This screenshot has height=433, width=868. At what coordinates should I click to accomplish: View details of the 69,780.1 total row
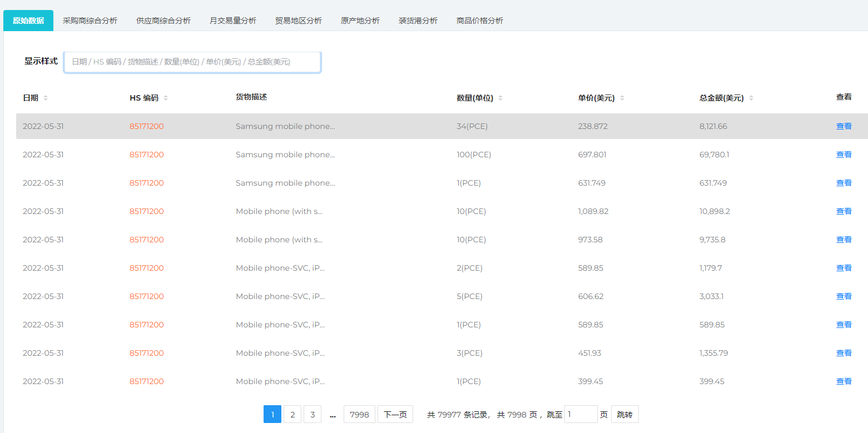pyautogui.click(x=844, y=155)
